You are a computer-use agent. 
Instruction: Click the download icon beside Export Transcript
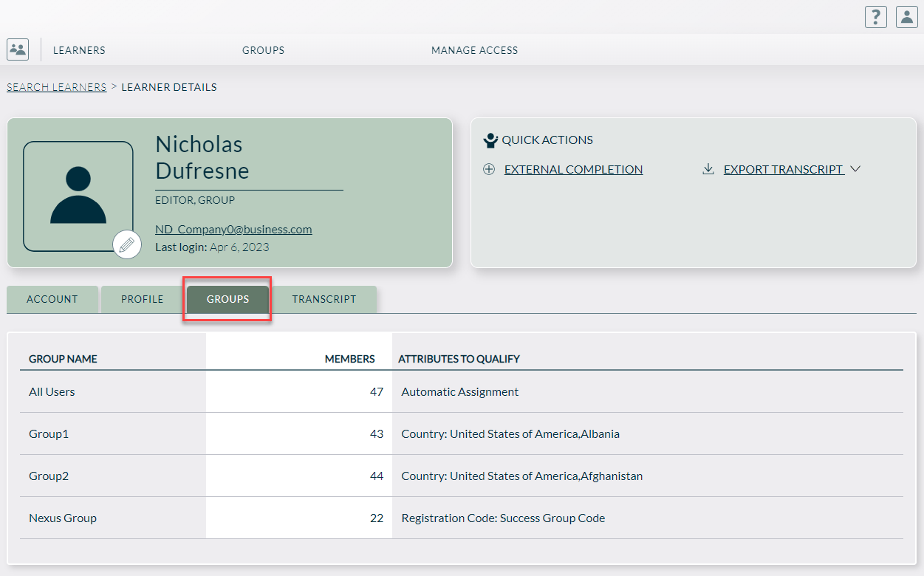(x=708, y=169)
